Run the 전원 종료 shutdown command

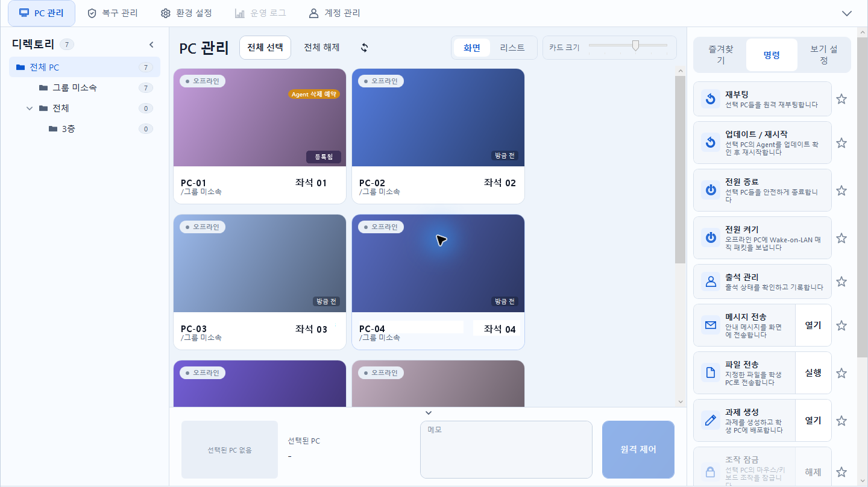click(763, 190)
